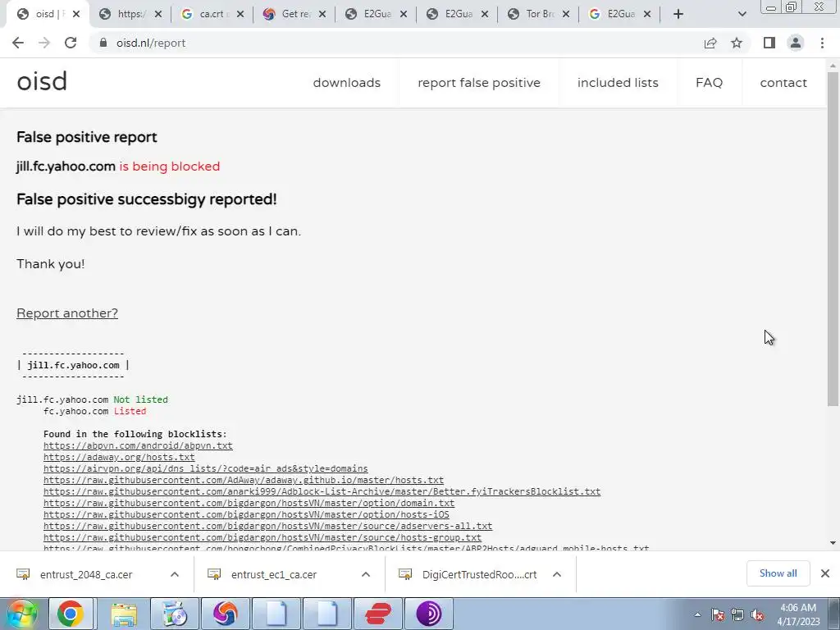
Task: Open the red ExpressVPN taskbar icon
Action: click(378, 614)
